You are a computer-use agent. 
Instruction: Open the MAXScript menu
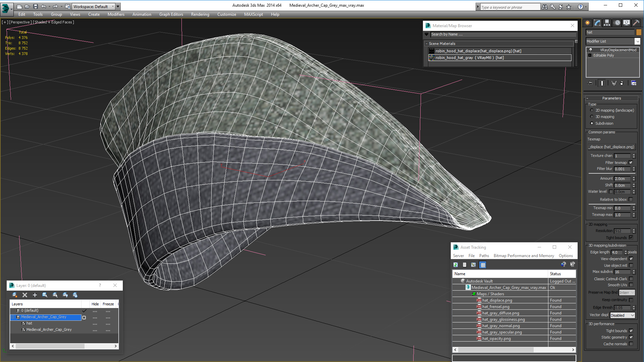[x=254, y=14]
